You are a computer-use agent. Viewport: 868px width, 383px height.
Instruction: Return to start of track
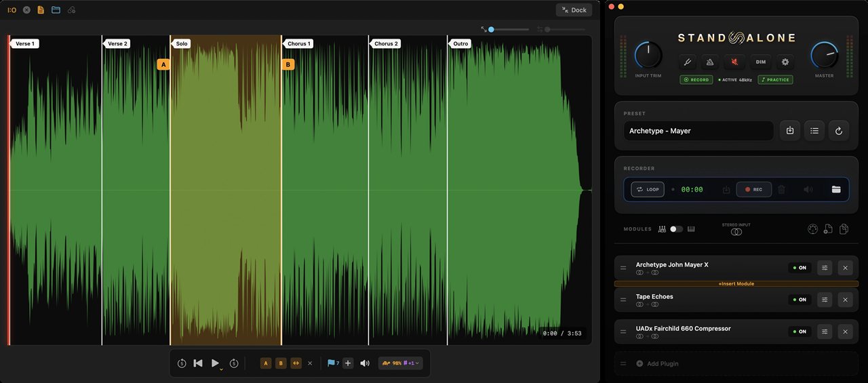(198, 363)
